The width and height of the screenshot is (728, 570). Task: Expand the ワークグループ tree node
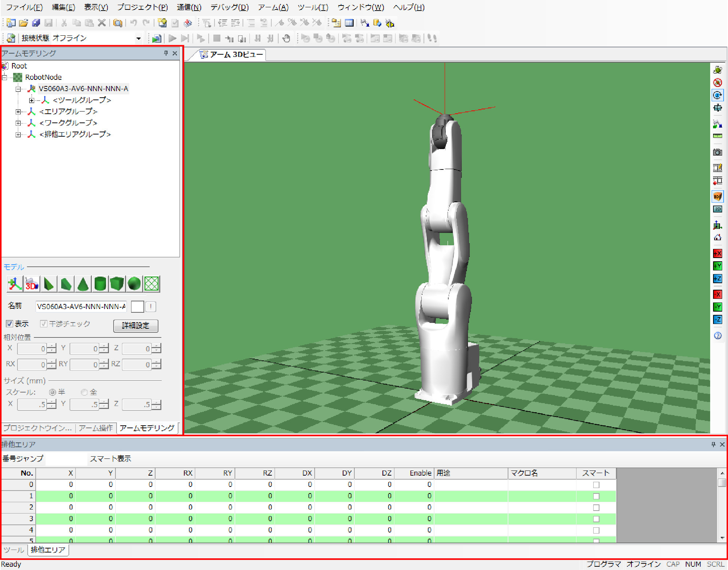point(18,123)
